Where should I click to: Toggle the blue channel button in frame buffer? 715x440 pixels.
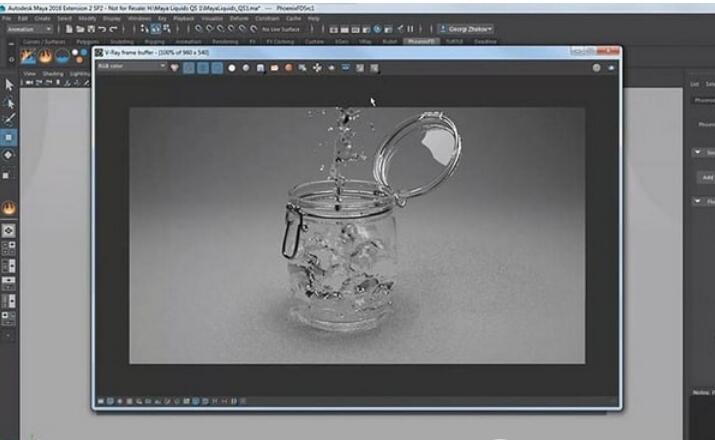click(x=215, y=68)
